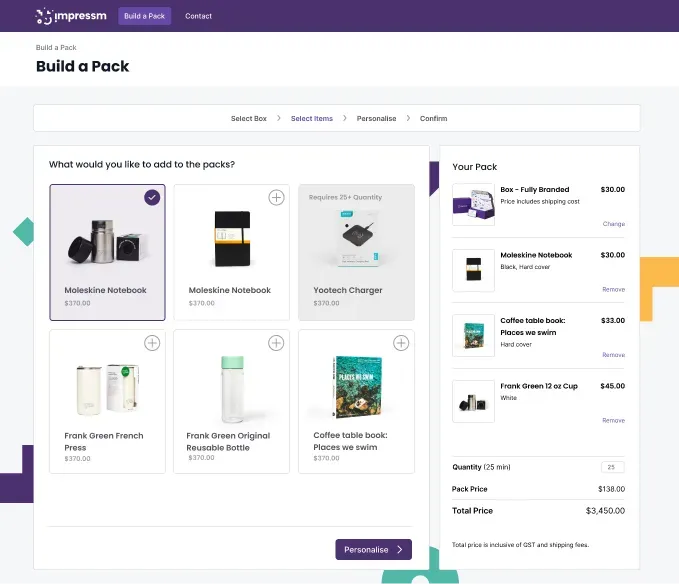Screen dimensions: 679x584
Task: Go to the Confirm step
Action: click(433, 118)
